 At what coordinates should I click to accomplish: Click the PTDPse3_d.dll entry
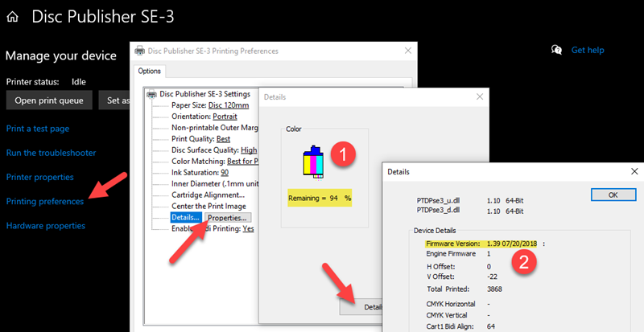pos(438,211)
